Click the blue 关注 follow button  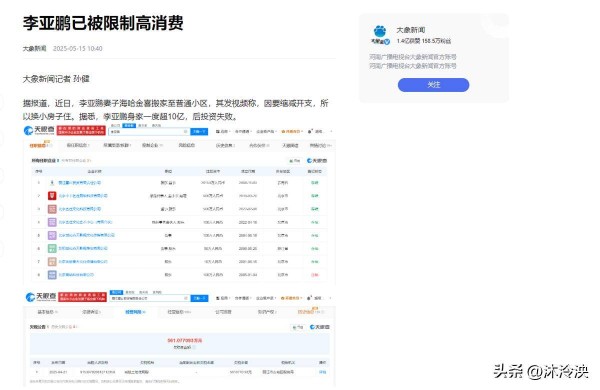(x=433, y=85)
